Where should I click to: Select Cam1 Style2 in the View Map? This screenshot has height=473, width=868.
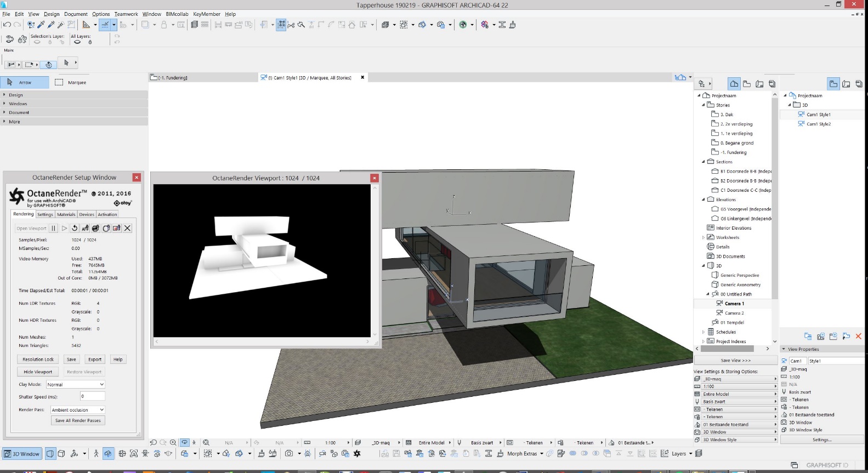point(818,124)
